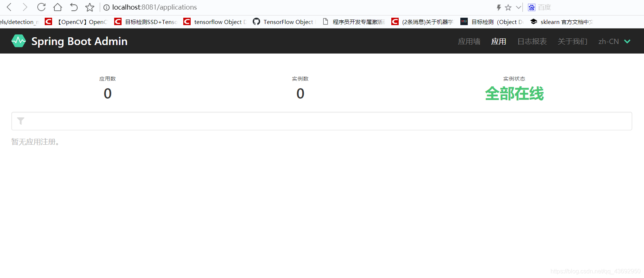Show site information icon next to the URL
The width and height of the screenshot is (644, 278).
[106, 7]
